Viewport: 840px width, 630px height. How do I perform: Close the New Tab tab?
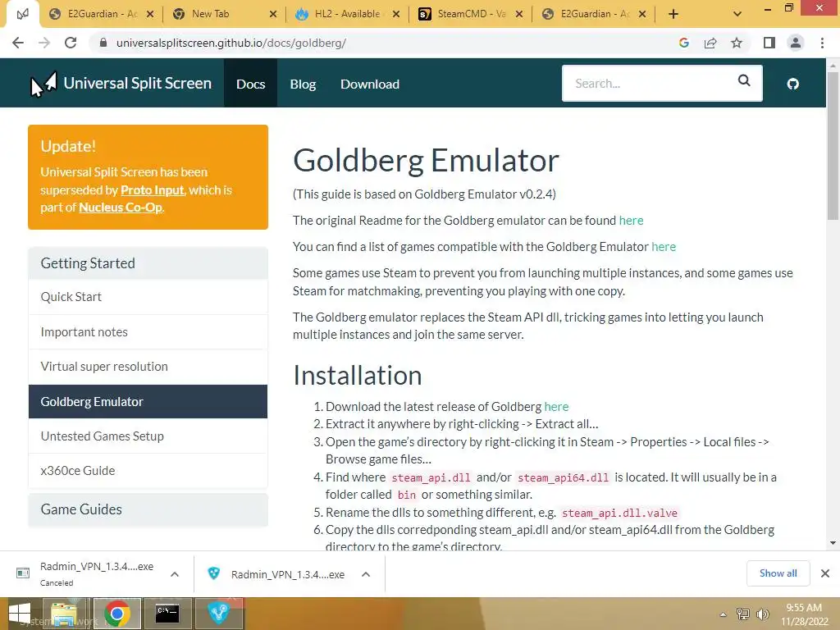point(272,15)
